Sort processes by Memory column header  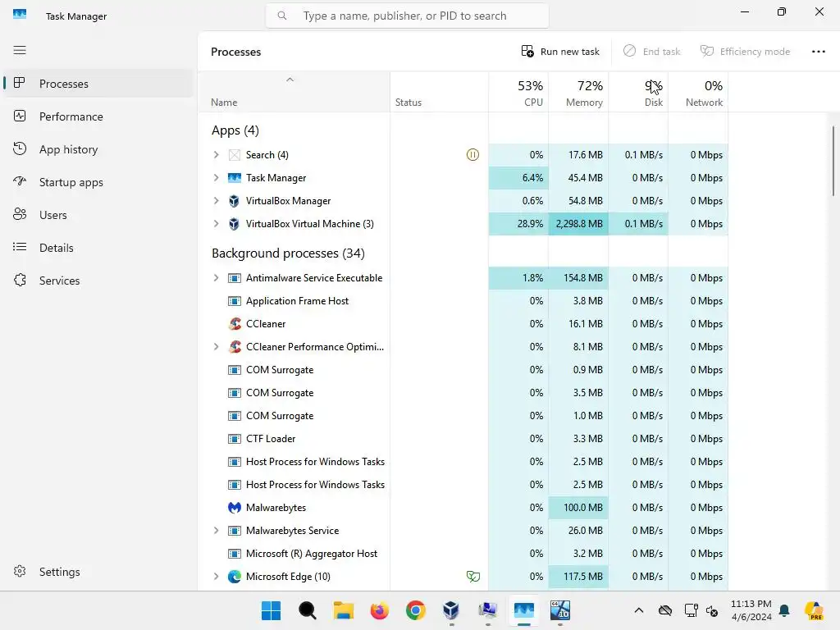coord(578,92)
